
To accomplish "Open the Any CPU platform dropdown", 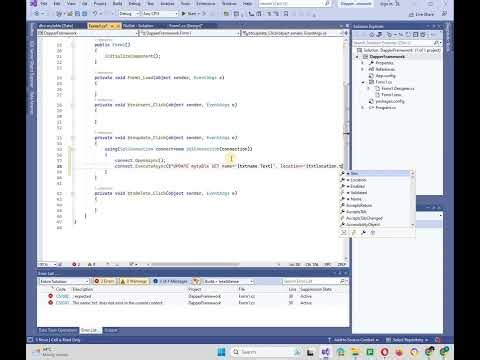I will click(160, 14).
